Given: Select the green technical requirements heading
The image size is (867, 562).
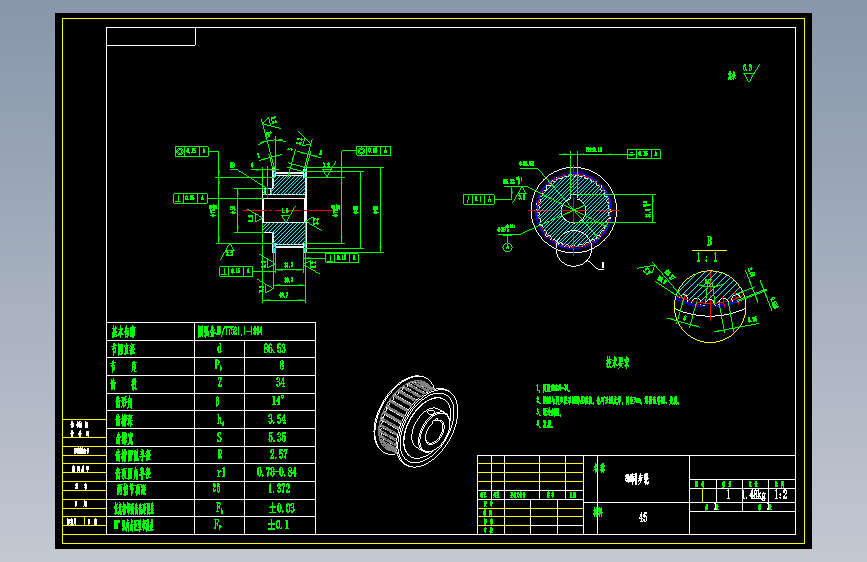Looking at the screenshot, I should coord(617,363).
